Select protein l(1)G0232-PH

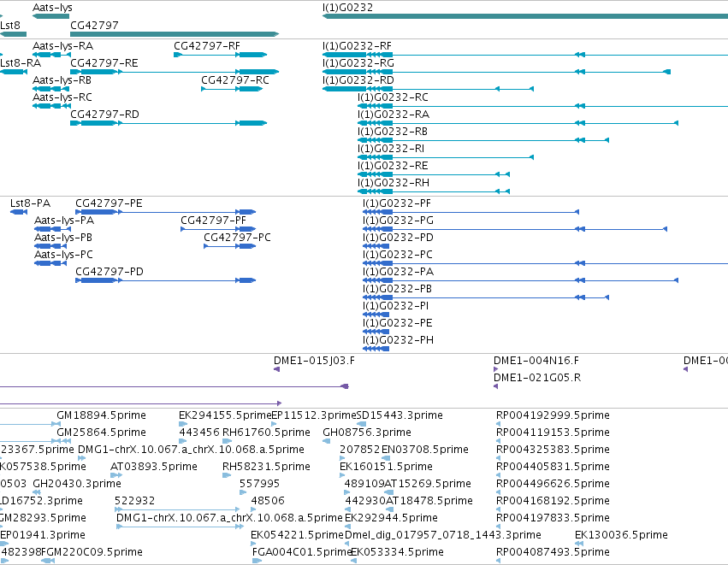click(x=376, y=349)
